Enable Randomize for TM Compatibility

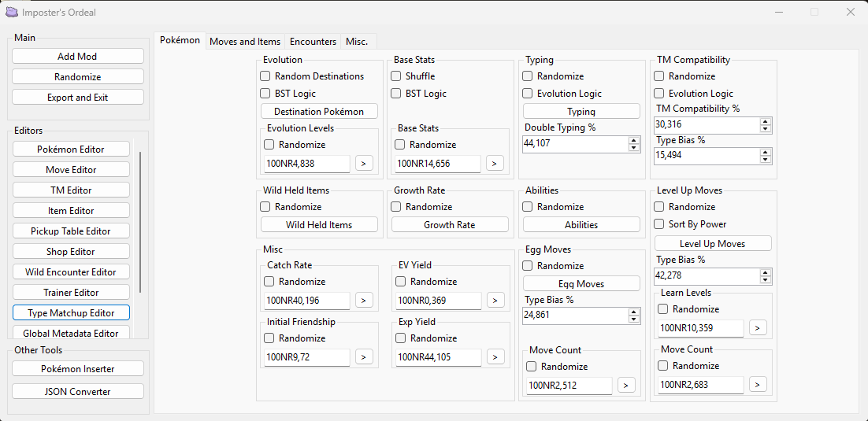point(658,76)
